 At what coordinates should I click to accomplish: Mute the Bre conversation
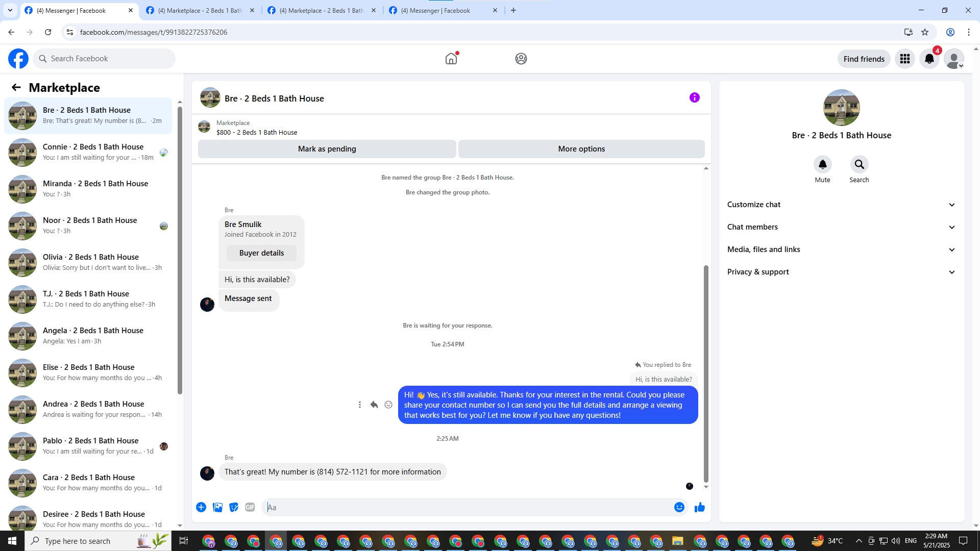click(x=822, y=164)
